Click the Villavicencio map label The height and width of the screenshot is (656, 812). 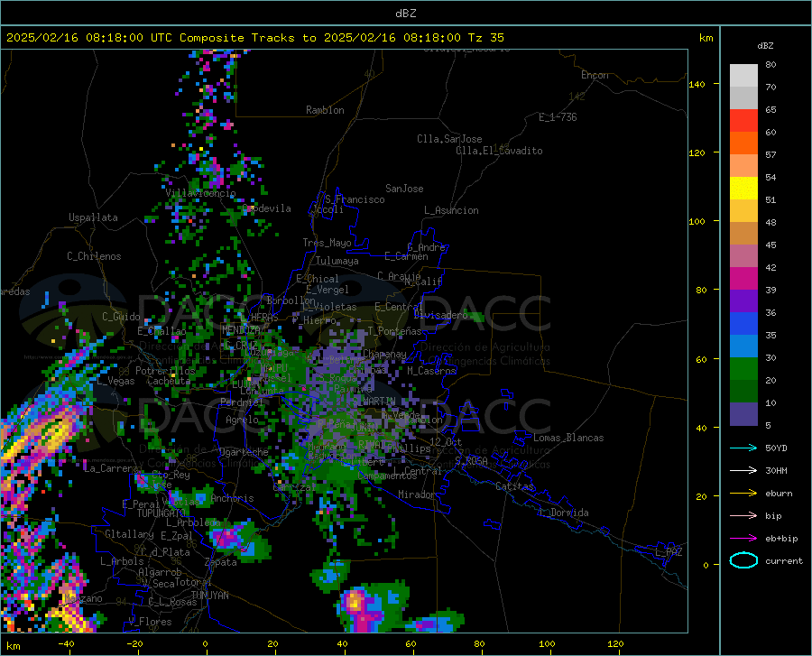(200, 193)
